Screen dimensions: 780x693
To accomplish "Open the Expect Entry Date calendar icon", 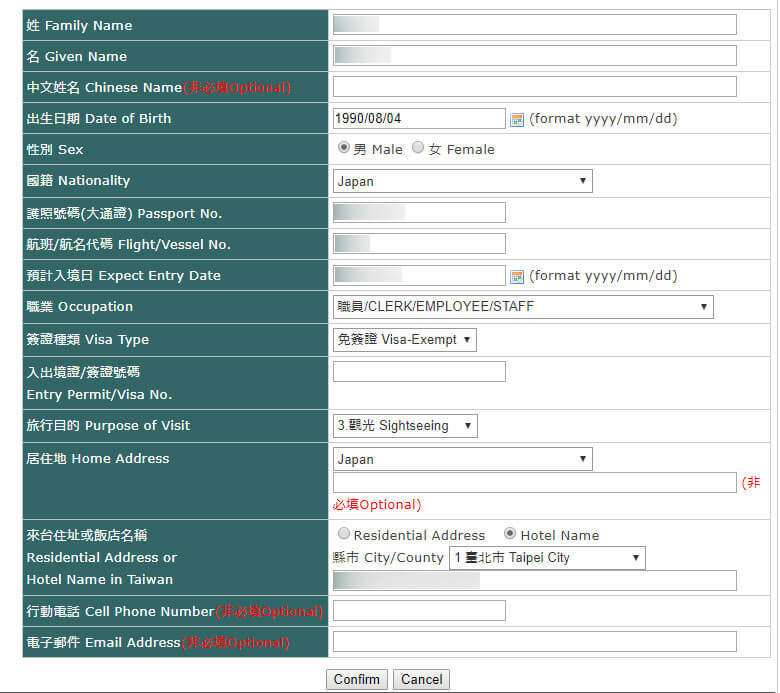I will coord(517,277).
